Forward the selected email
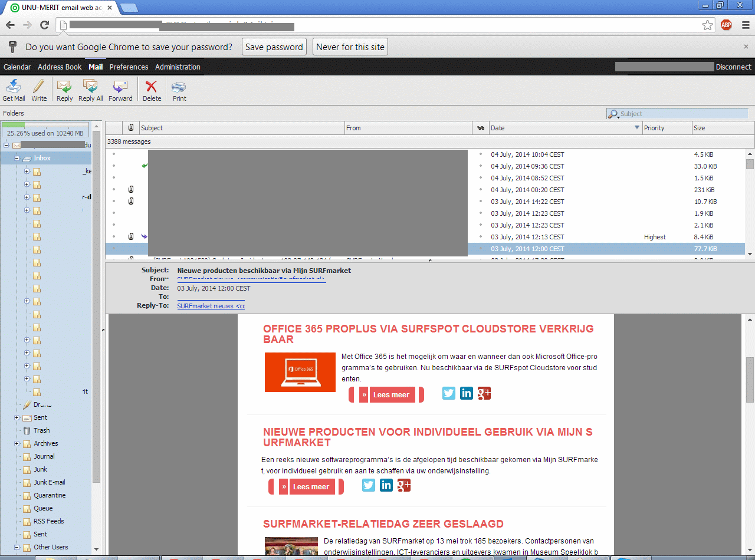 pyautogui.click(x=120, y=90)
